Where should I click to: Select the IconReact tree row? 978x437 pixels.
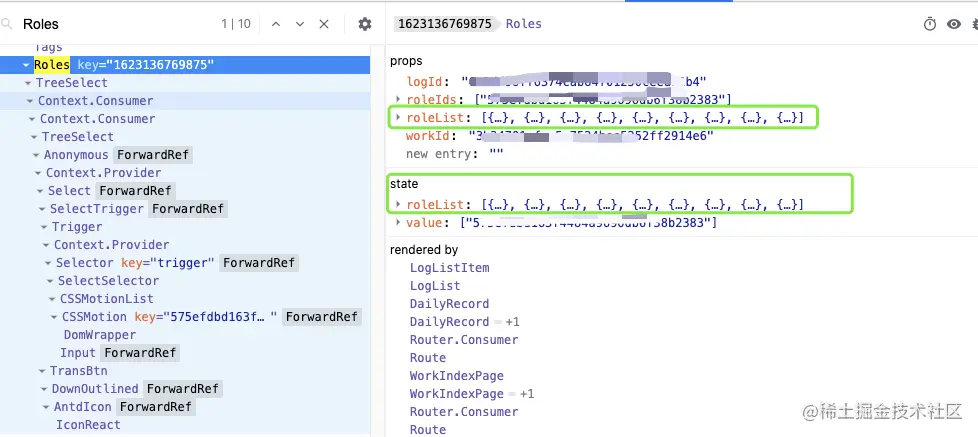tap(185, 425)
